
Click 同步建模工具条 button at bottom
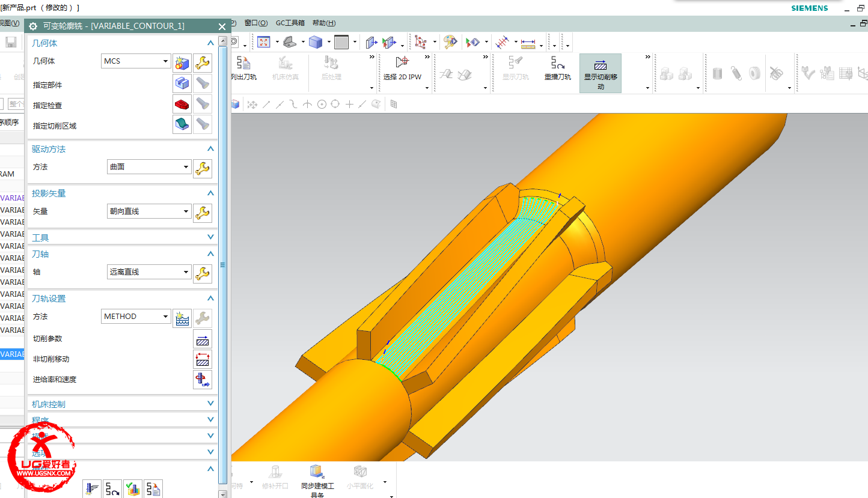pos(317,482)
